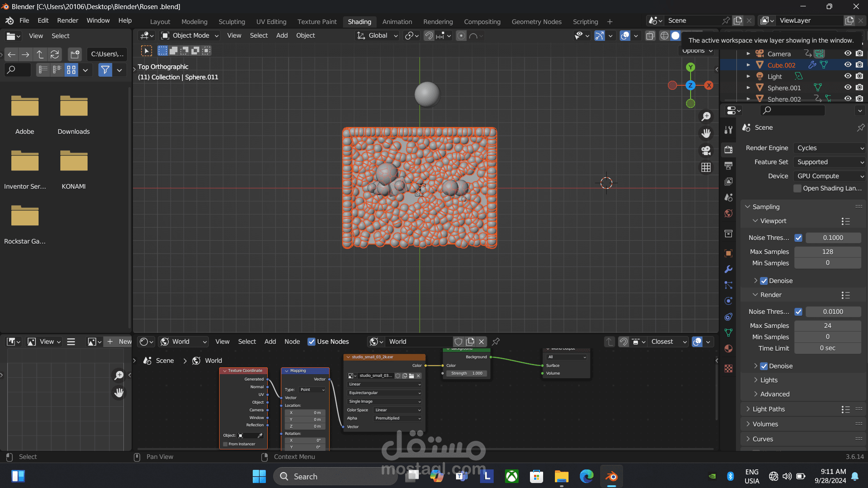Toggle the Viewport Noise Threshold checkbox
This screenshot has height=488, width=868.
(798, 238)
